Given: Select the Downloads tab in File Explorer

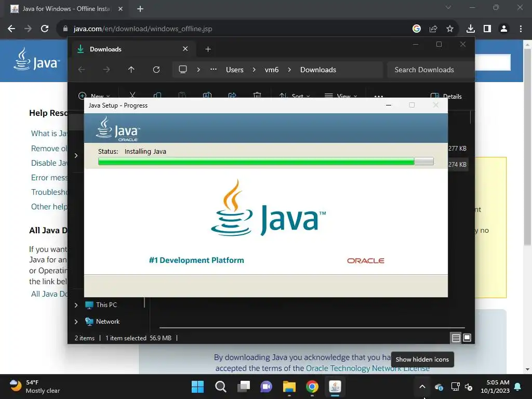Looking at the screenshot, I should pyautogui.click(x=134, y=49).
